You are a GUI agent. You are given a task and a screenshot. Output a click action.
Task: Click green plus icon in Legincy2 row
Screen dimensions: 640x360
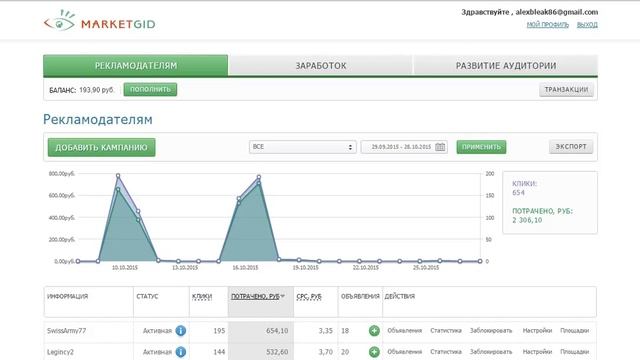click(374, 352)
